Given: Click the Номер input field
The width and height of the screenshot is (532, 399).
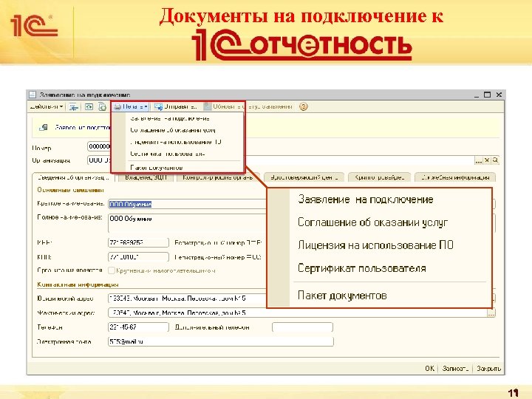Looking at the screenshot, I should 99,146.
